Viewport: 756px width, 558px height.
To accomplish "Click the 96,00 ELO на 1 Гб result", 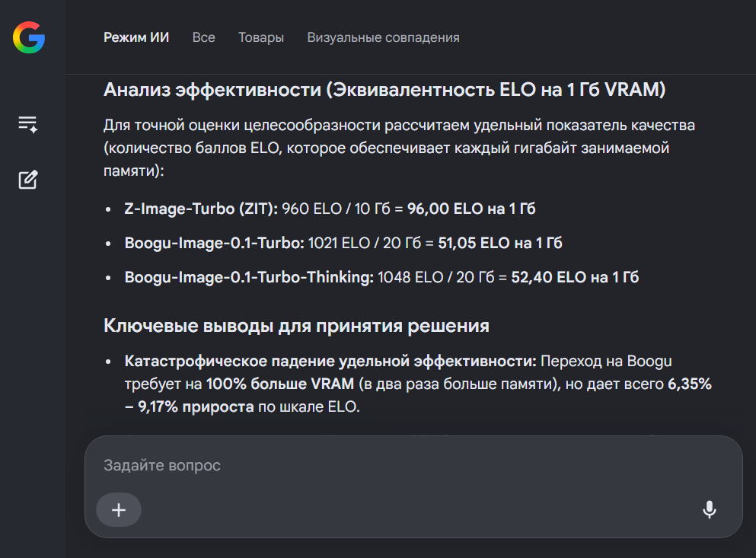I will pyautogui.click(x=471, y=209).
